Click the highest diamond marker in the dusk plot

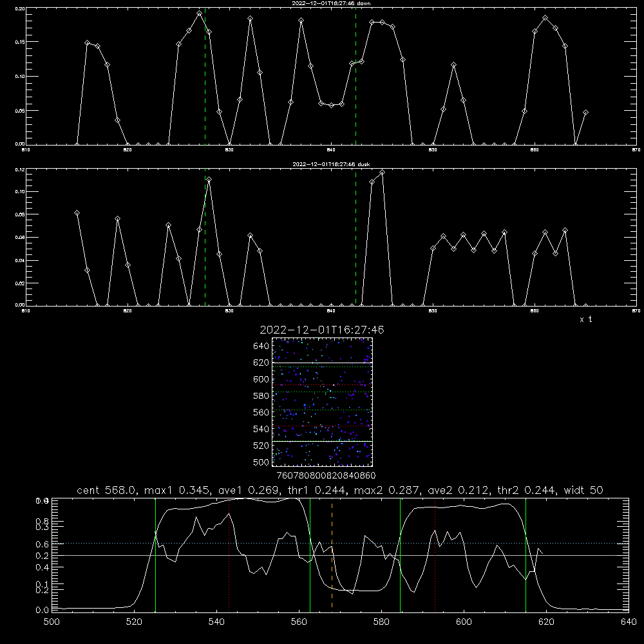tap(382, 173)
